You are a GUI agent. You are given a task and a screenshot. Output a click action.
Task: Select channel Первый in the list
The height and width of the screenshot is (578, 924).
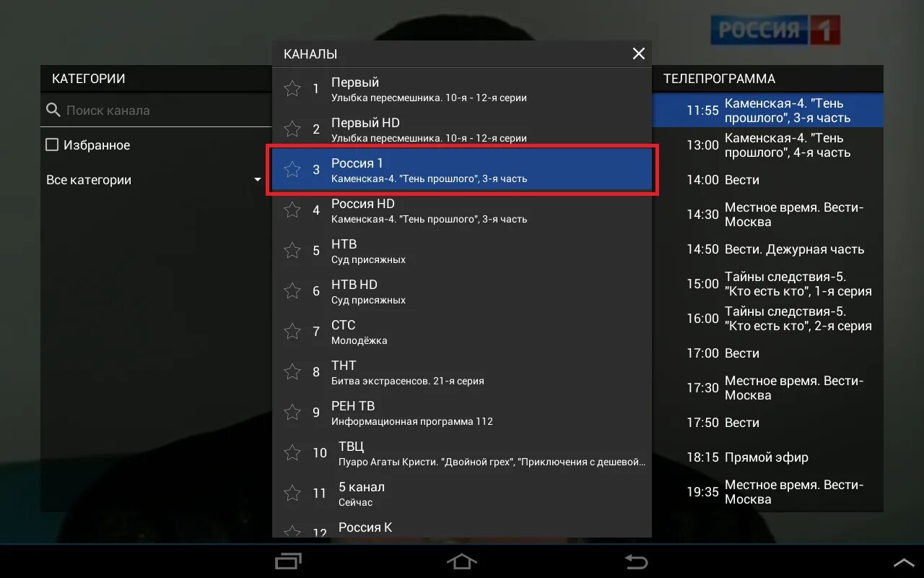click(462, 90)
